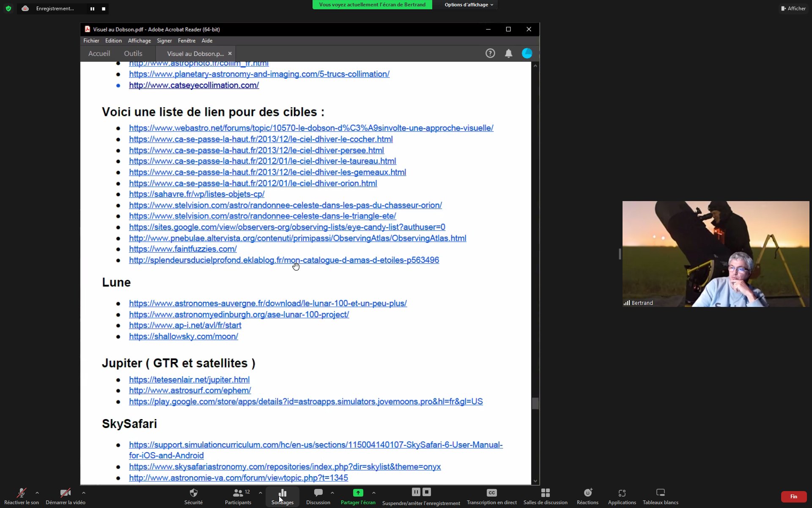Click the Acrobat account profile avatar

tap(527, 53)
